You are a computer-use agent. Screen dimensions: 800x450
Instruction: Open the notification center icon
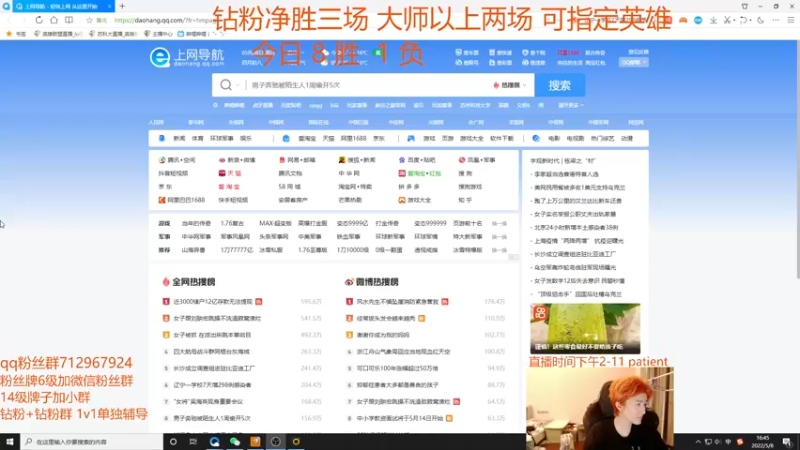tap(787, 442)
